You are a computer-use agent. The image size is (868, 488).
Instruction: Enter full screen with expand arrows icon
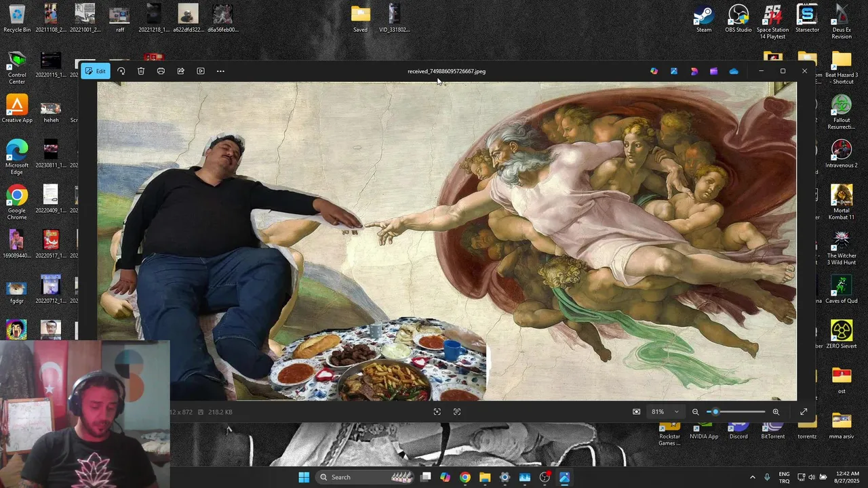pyautogui.click(x=804, y=411)
